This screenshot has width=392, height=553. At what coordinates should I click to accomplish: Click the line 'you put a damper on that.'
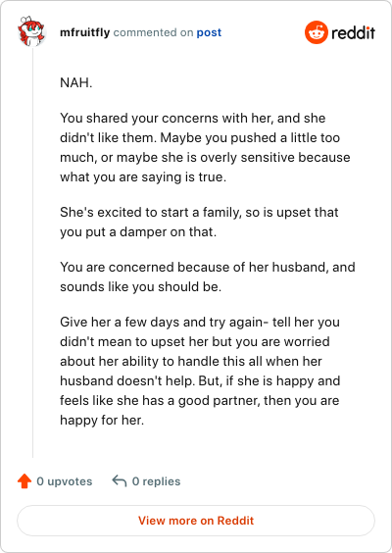[138, 232]
